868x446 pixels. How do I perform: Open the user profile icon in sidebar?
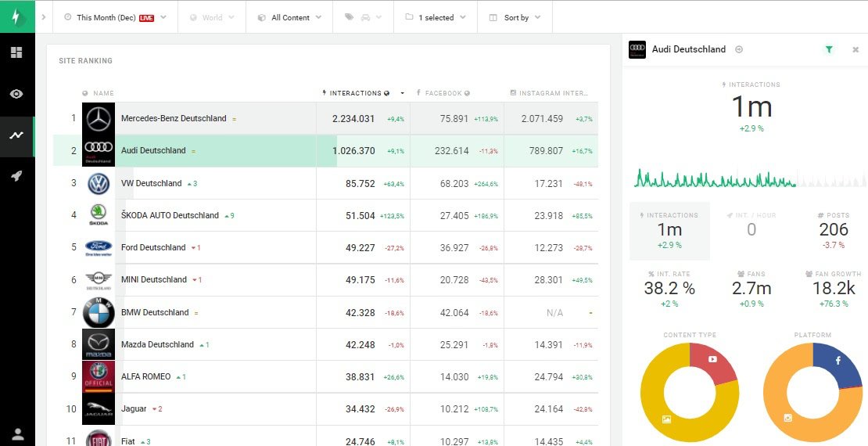point(17,434)
